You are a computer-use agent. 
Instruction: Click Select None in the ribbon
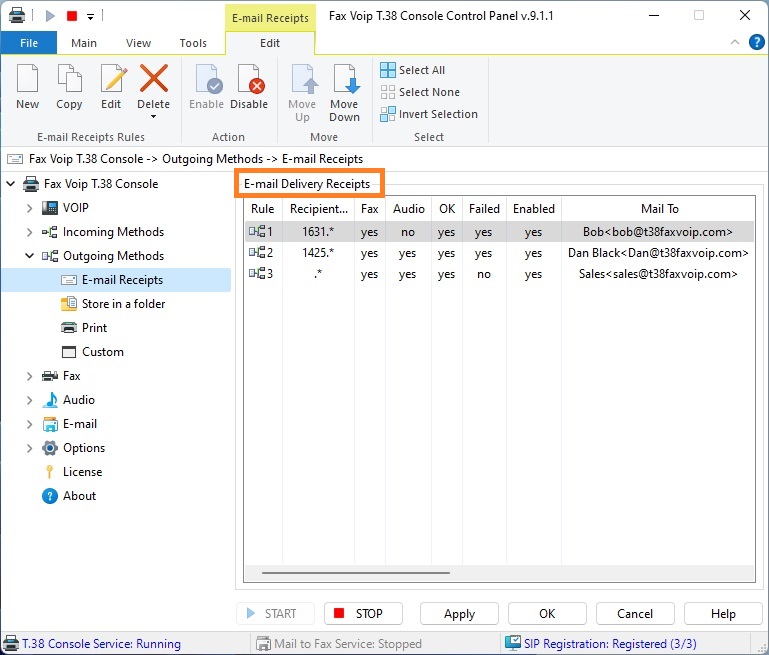[420, 92]
